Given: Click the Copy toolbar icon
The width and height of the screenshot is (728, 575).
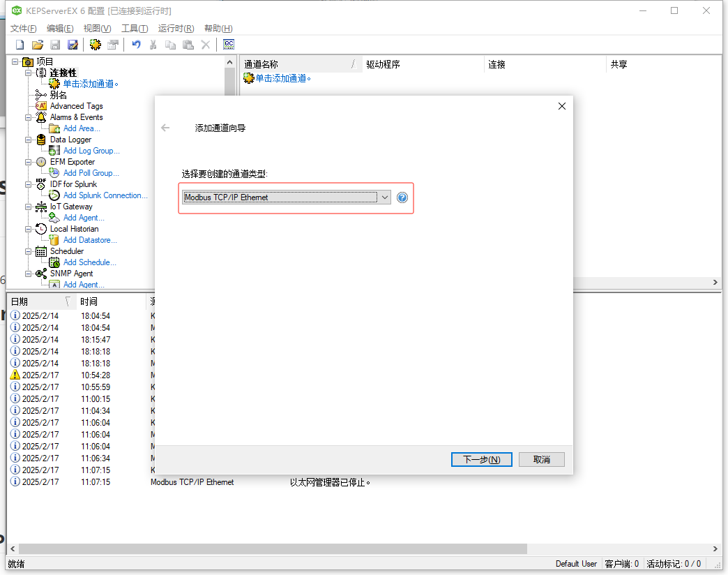Looking at the screenshot, I should (170, 45).
